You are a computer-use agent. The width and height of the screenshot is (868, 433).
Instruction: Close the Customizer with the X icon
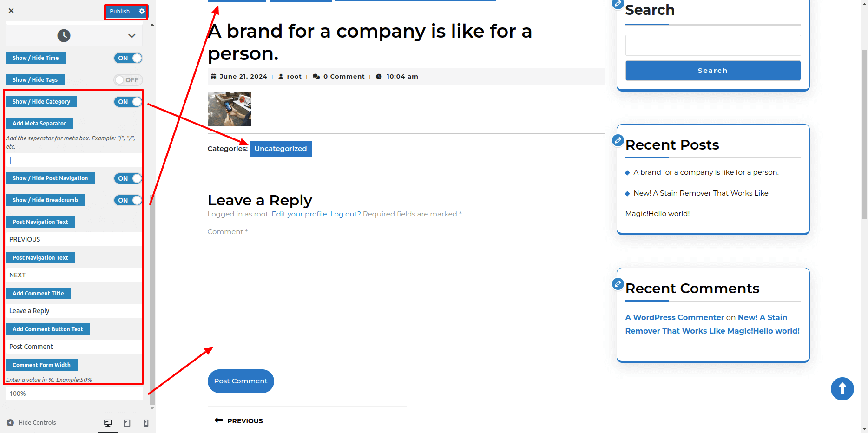point(11,11)
